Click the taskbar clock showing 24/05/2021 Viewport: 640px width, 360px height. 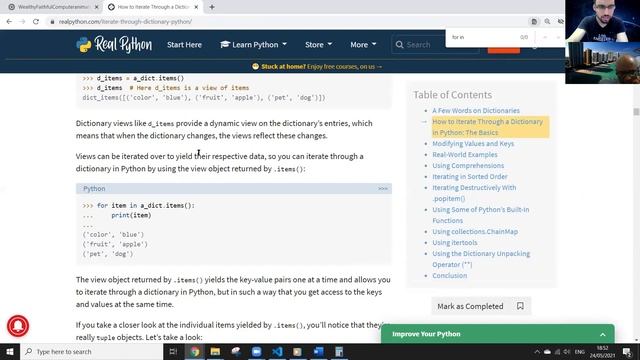(602, 351)
